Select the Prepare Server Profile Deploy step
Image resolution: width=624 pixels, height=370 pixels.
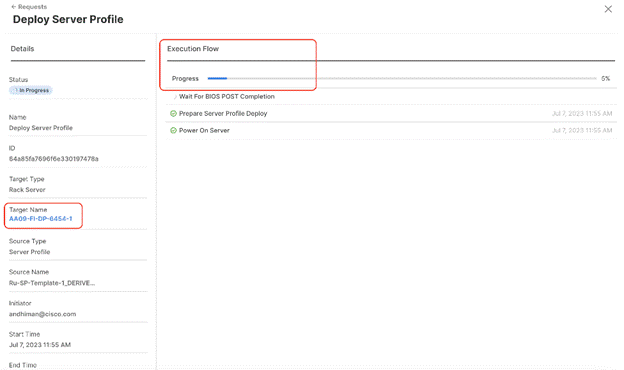pos(223,114)
